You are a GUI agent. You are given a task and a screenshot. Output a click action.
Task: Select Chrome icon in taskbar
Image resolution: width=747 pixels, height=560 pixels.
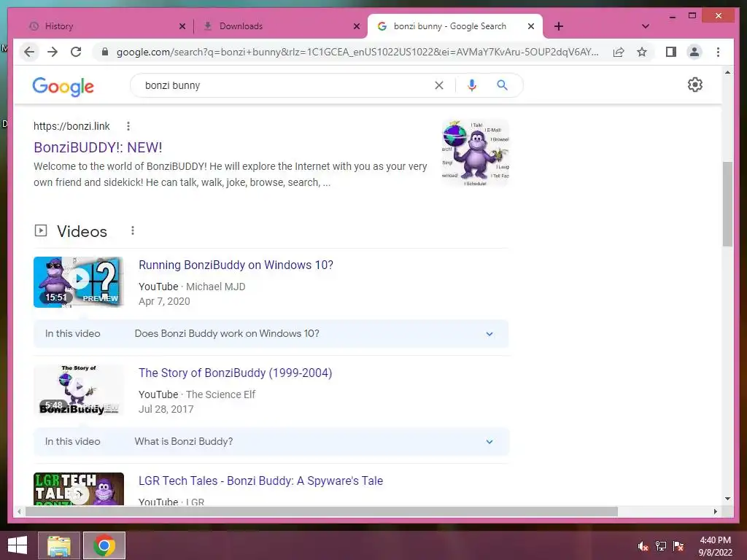click(x=104, y=545)
